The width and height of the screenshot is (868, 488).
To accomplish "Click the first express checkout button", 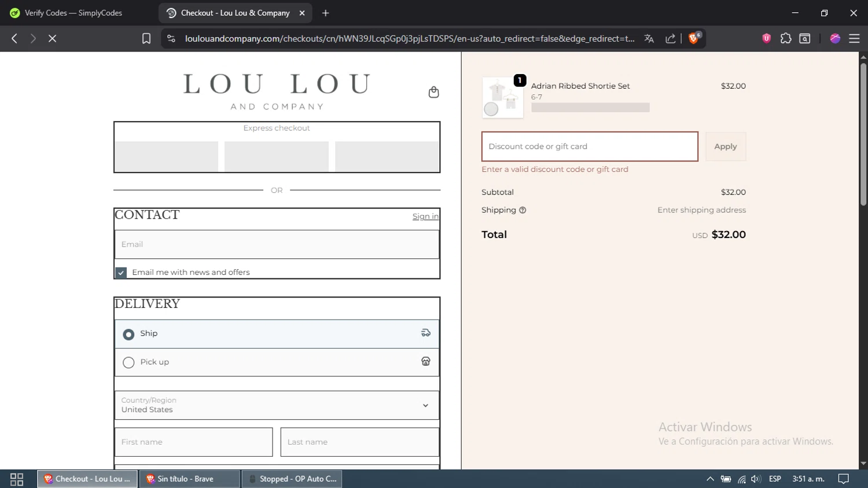I will pyautogui.click(x=166, y=156).
